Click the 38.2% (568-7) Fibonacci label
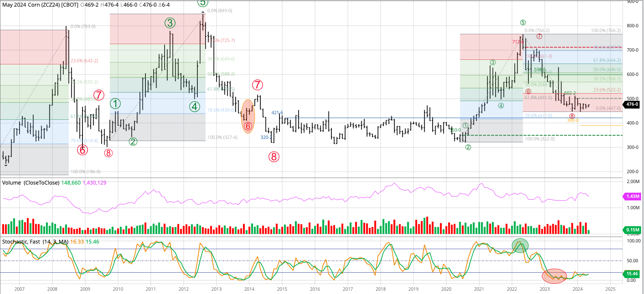This screenshot has height=294, width=644. point(607,79)
